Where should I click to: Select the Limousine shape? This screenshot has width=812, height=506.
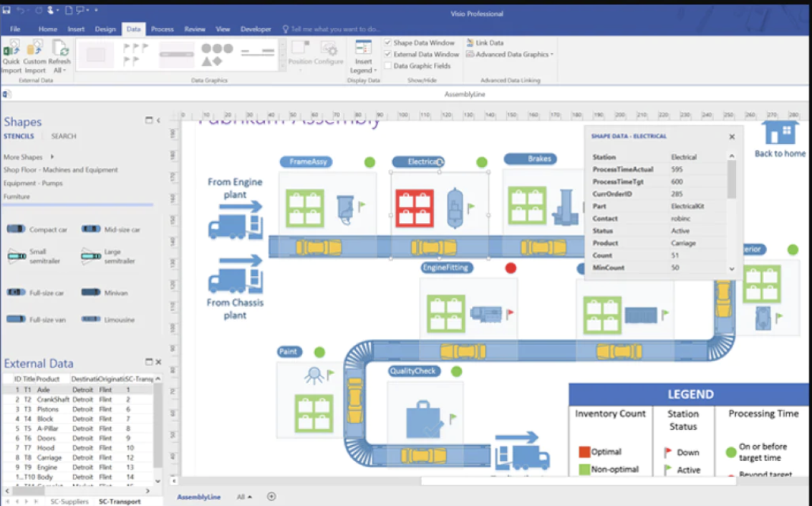pos(91,320)
